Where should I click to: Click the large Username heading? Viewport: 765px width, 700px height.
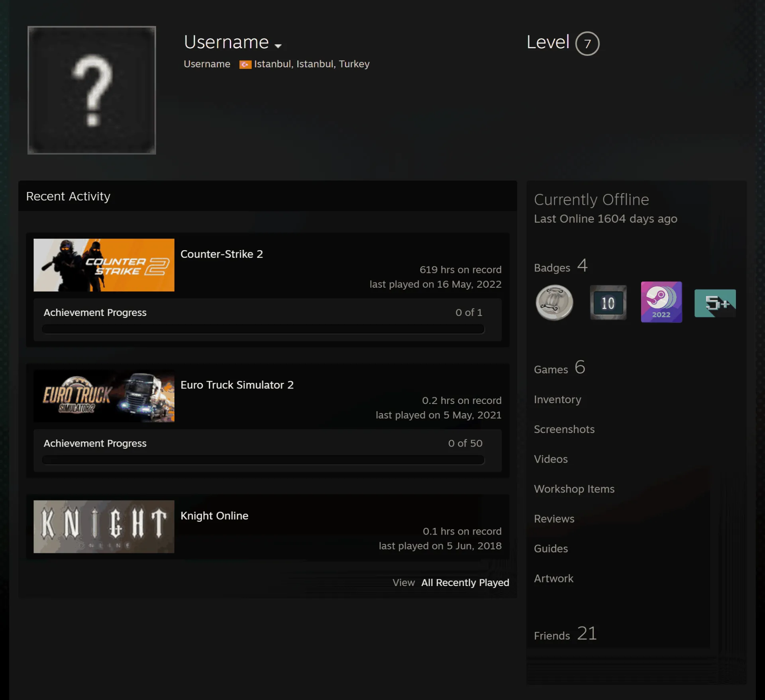[226, 42]
